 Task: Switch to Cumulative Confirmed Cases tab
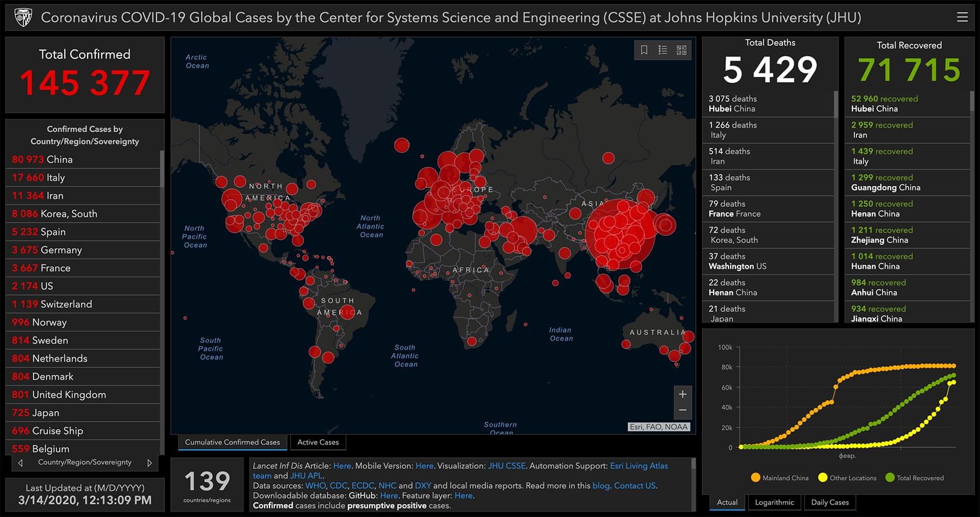click(232, 442)
